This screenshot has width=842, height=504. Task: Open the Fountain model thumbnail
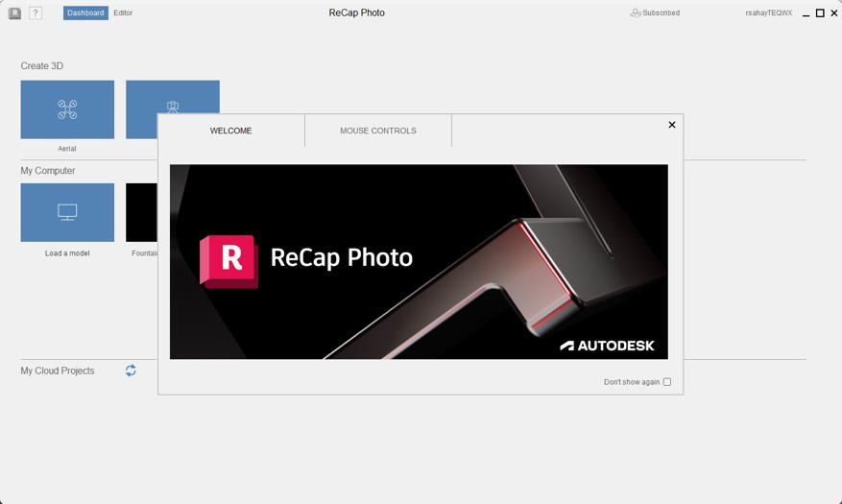[141, 212]
